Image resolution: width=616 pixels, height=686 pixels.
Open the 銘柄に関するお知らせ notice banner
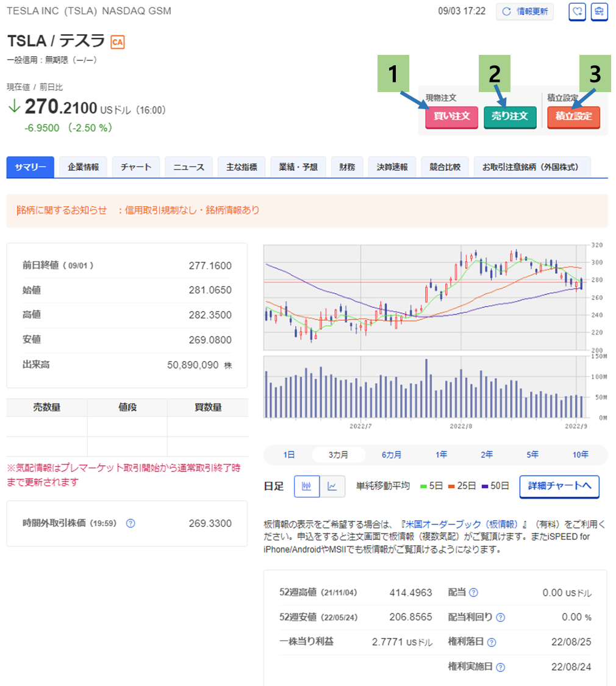307,210
